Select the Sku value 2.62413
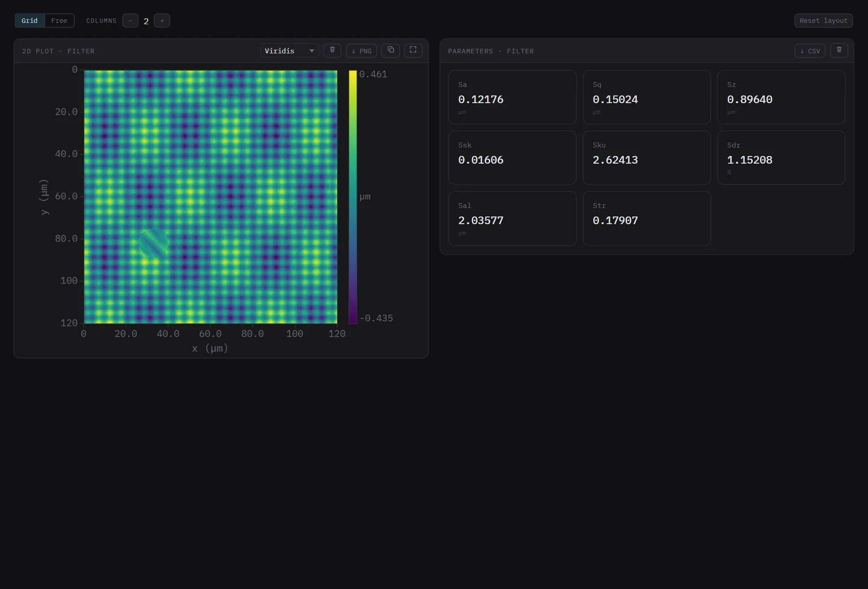The height and width of the screenshot is (589, 868). pos(615,160)
